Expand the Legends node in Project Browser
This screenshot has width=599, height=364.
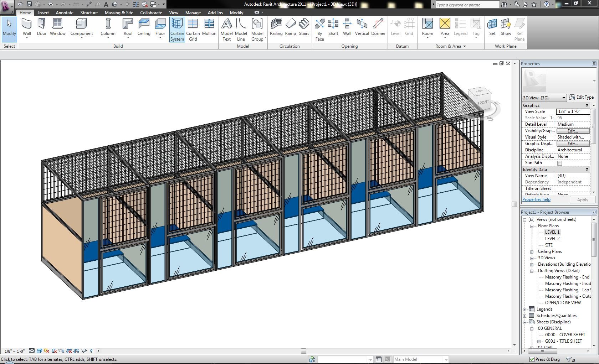click(525, 309)
